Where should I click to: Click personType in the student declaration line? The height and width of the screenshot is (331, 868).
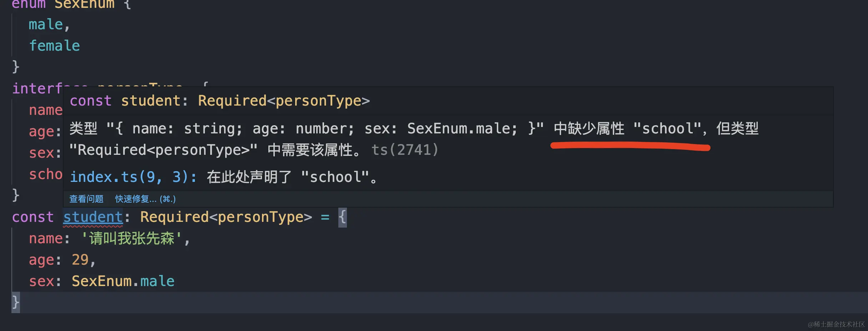(260, 217)
